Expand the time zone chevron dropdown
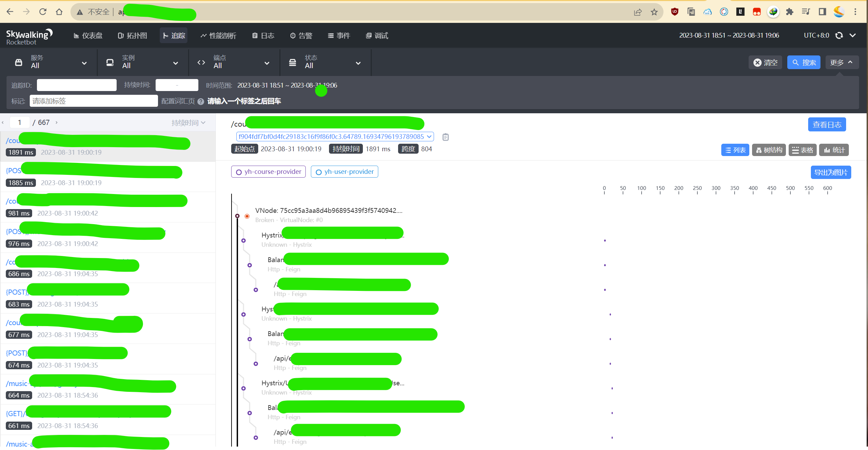 pos(853,36)
